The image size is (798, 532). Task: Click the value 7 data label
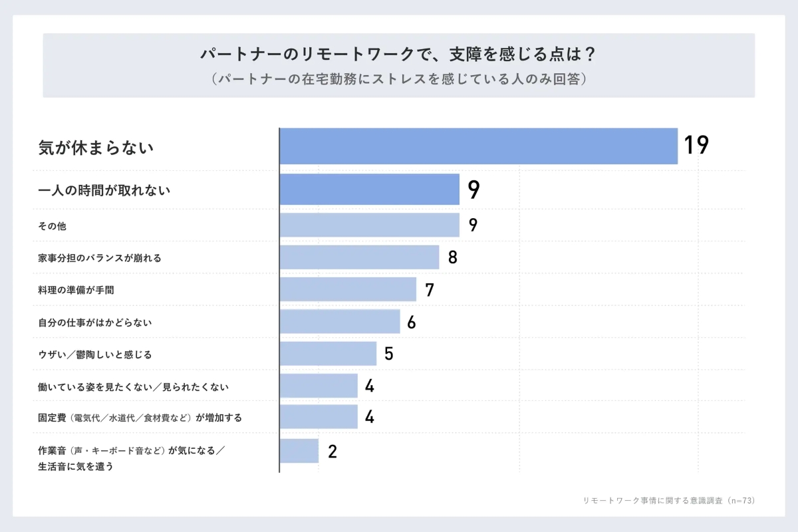pos(430,290)
